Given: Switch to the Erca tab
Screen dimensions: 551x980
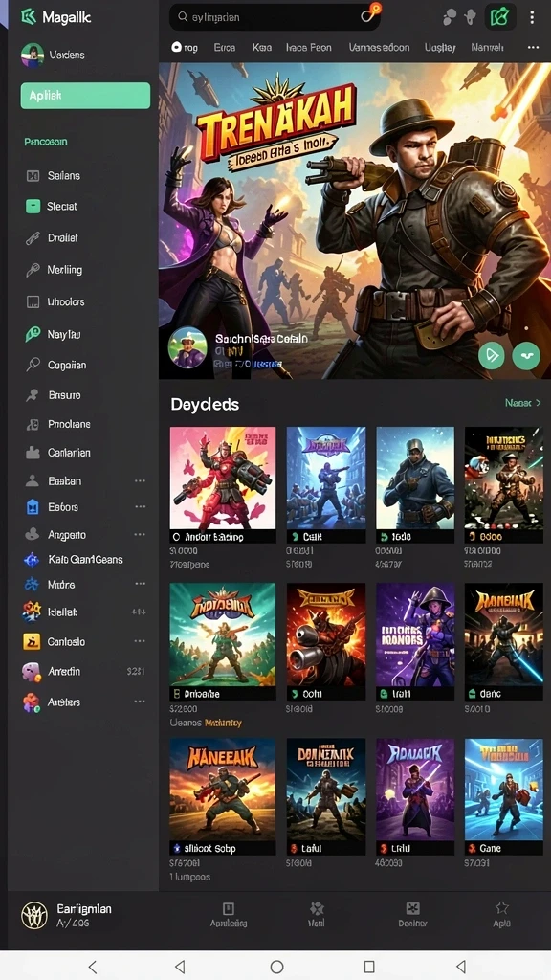Looking at the screenshot, I should point(225,48).
